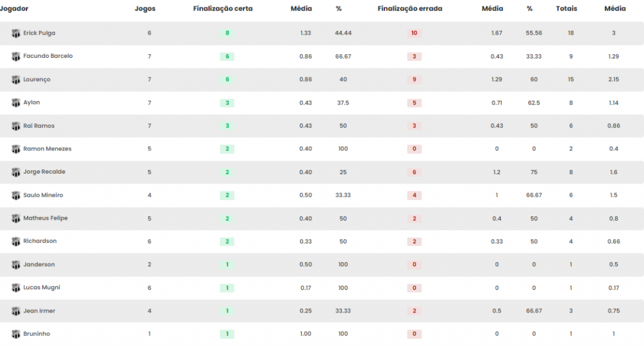
Task: Click the red 10 badge for Erick Pulga
Action: [x=414, y=33]
